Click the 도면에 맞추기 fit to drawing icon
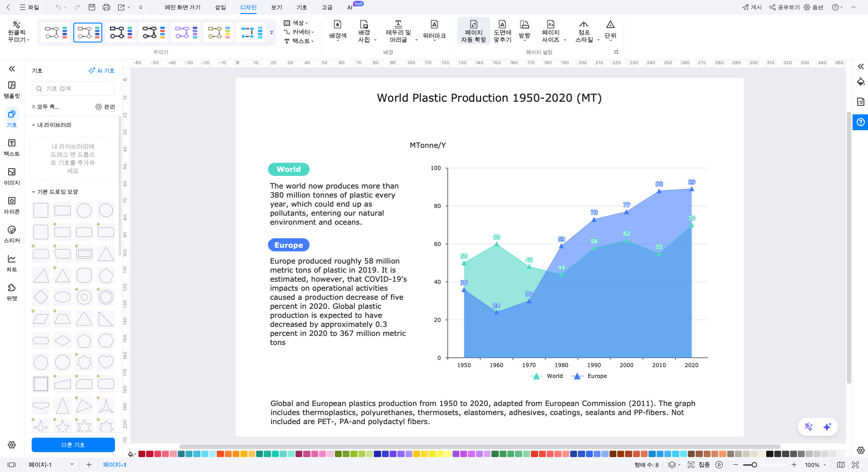 coord(502,31)
